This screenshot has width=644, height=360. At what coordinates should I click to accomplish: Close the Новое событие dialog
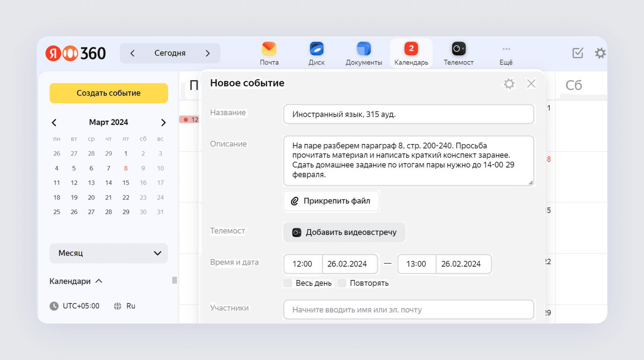click(531, 83)
